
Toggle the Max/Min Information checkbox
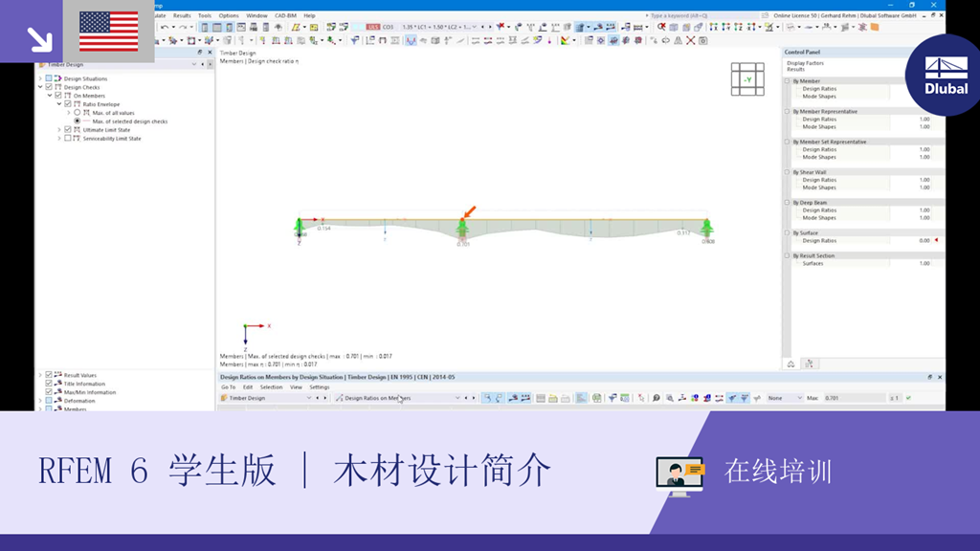coord(49,391)
